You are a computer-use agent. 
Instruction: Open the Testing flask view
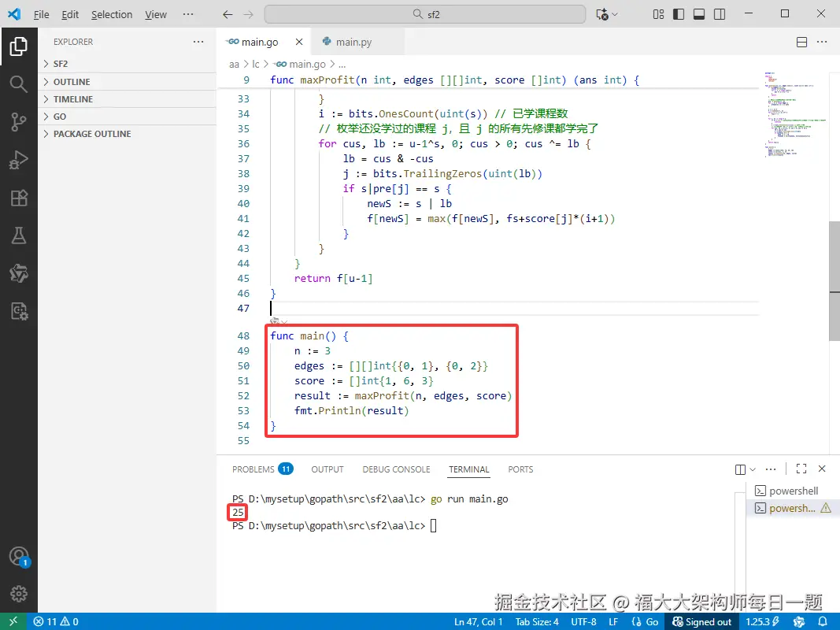click(19, 235)
